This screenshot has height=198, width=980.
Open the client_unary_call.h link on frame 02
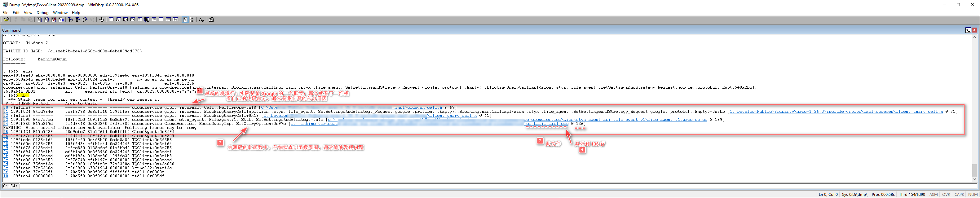pos(369,116)
